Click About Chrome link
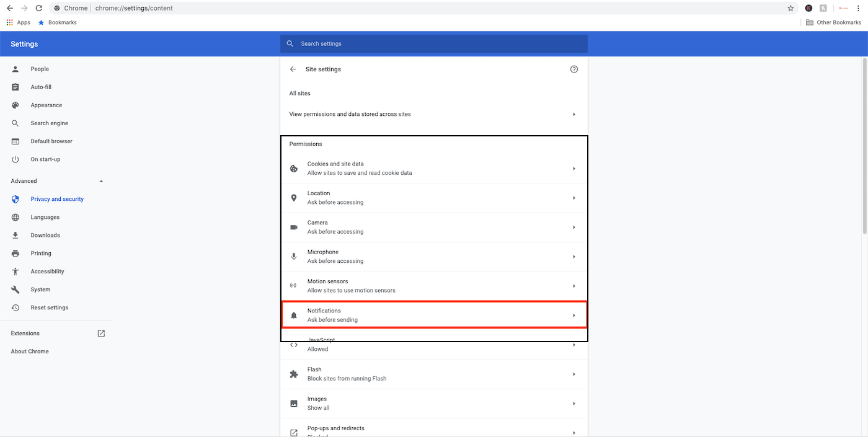The image size is (868, 437). 30,351
